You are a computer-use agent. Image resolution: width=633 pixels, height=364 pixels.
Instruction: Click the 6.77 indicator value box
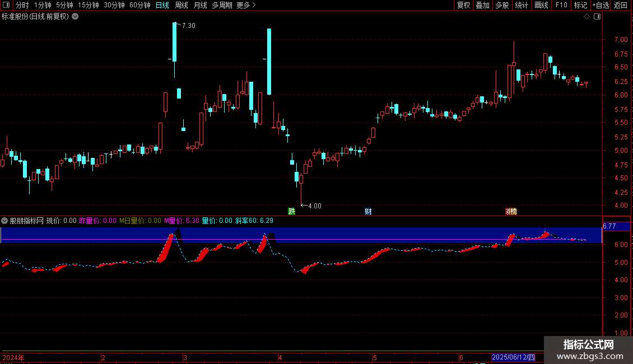click(616, 226)
